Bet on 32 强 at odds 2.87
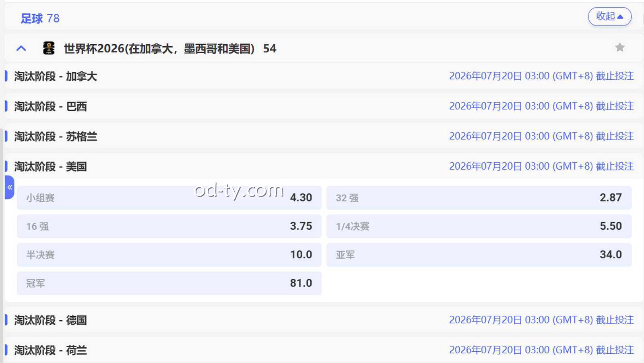The width and height of the screenshot is (644, 363). pyautogui.click(x=479, y=197)
